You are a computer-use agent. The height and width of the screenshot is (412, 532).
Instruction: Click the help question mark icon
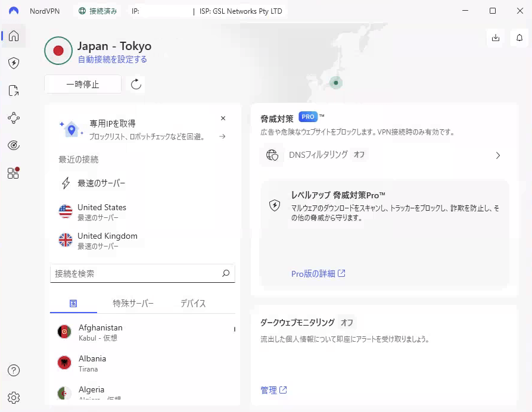click(x=14, y=370)
